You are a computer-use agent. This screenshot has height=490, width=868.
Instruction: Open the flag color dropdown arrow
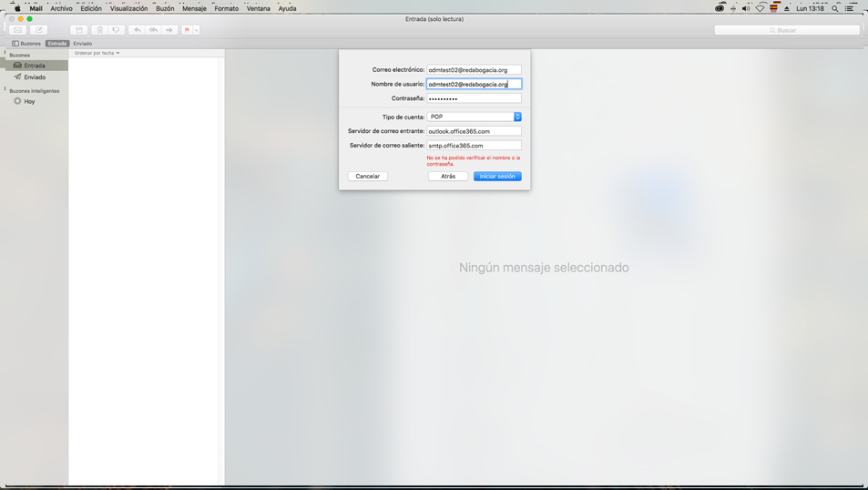tap(197, 30)
